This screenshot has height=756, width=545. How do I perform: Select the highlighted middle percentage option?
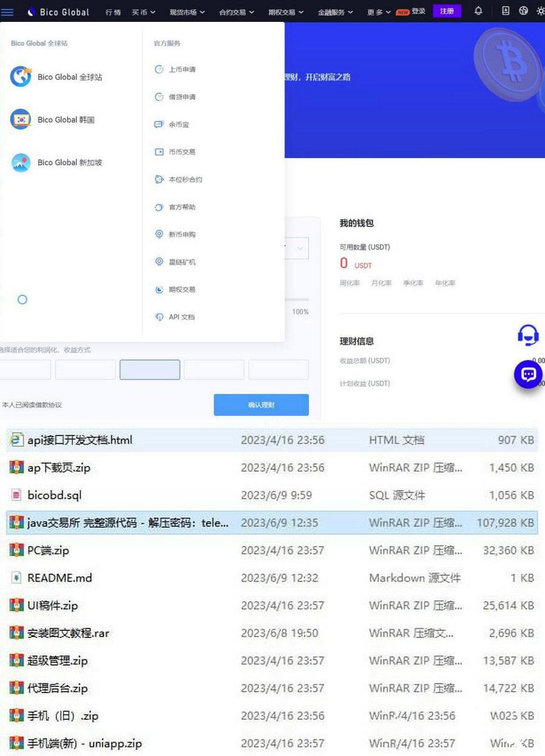pos(150,369)
